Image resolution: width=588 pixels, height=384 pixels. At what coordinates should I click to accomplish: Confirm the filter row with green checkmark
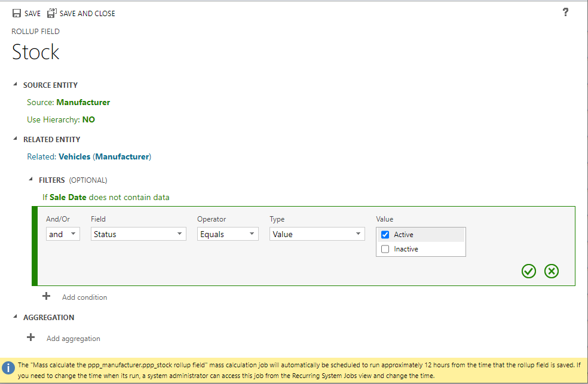click(x=528, y=271)
